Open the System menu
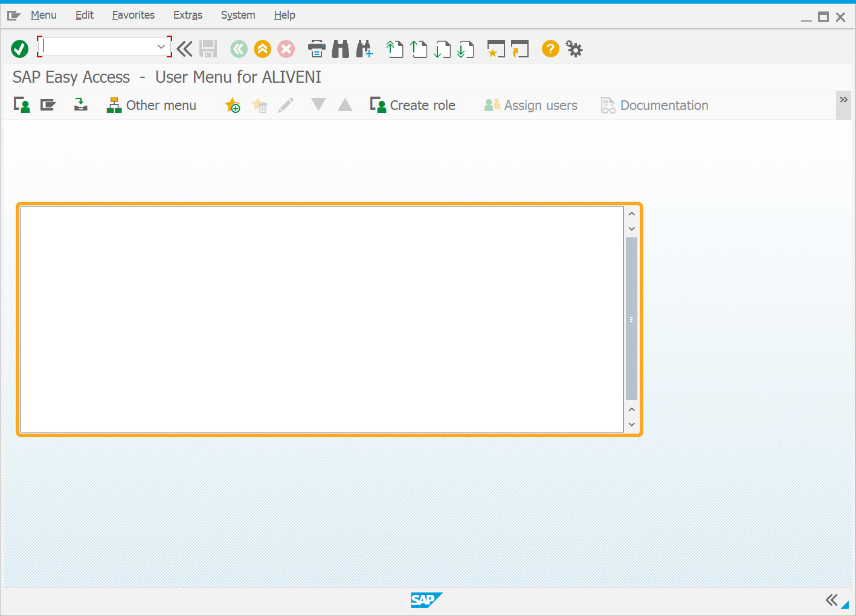 pyautogui.click(x=238, y=15)
